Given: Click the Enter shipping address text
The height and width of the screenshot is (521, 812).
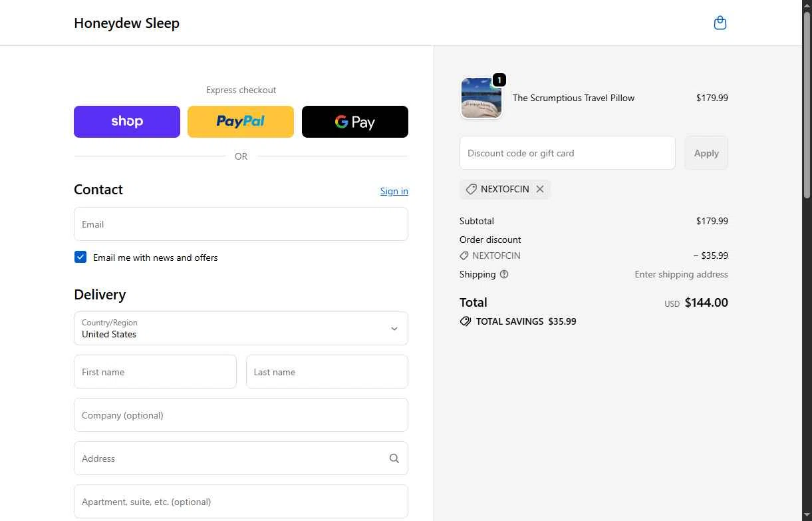Looking at the screenshot, I should coord(681,274).
